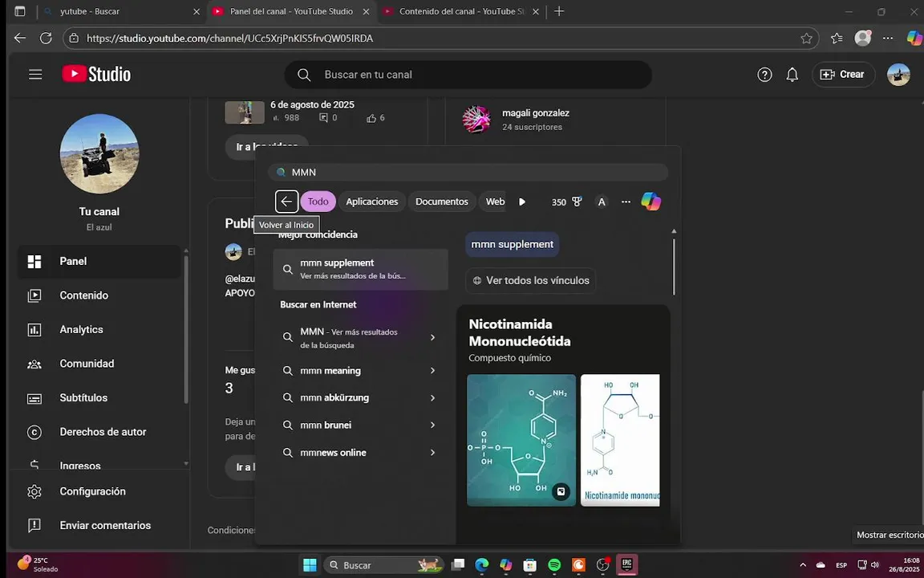Click the taskbar Buscar box
The height and width of the screenshot is (578, 924).
point(383,565)
